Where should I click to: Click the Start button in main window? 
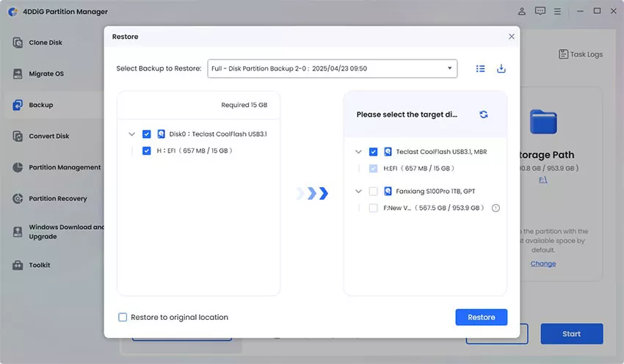click(x=571, y=334)
